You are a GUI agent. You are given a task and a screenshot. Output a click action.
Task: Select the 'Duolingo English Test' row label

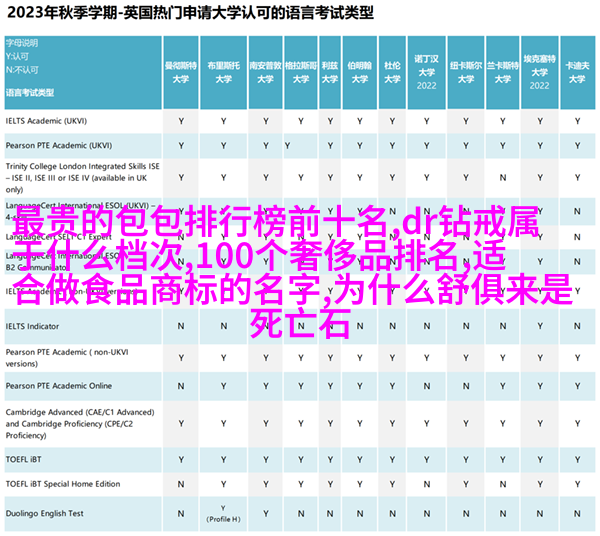point(44,514)
